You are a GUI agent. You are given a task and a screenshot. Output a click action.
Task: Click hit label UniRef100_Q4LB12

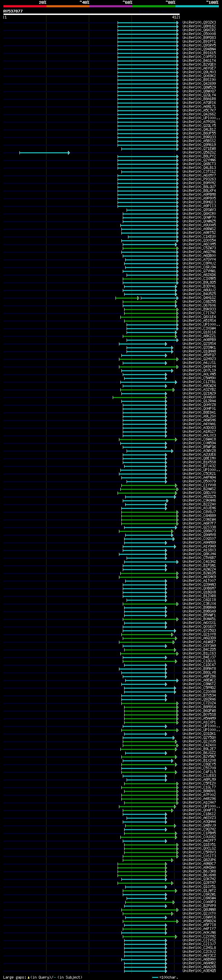[x=199, y=129]
